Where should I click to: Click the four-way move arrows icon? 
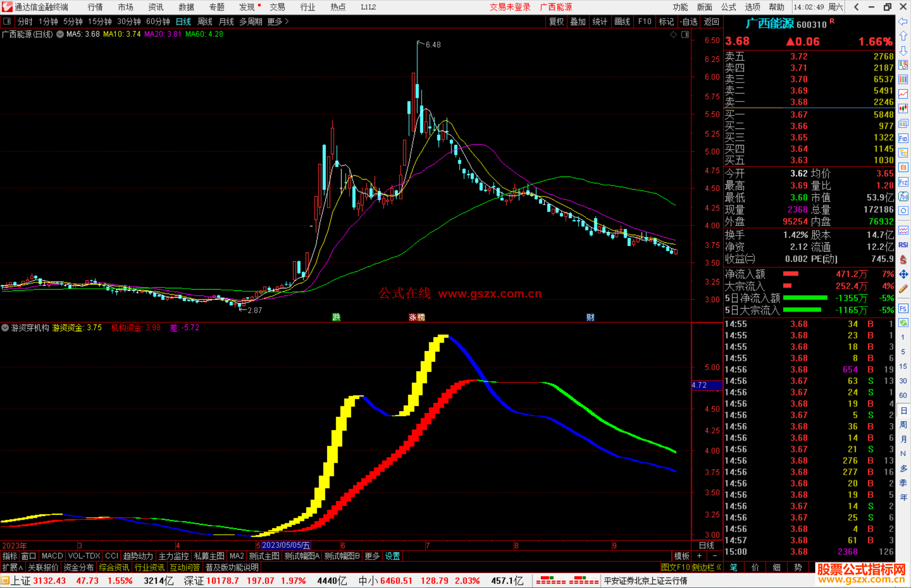(x=903, y=274)
